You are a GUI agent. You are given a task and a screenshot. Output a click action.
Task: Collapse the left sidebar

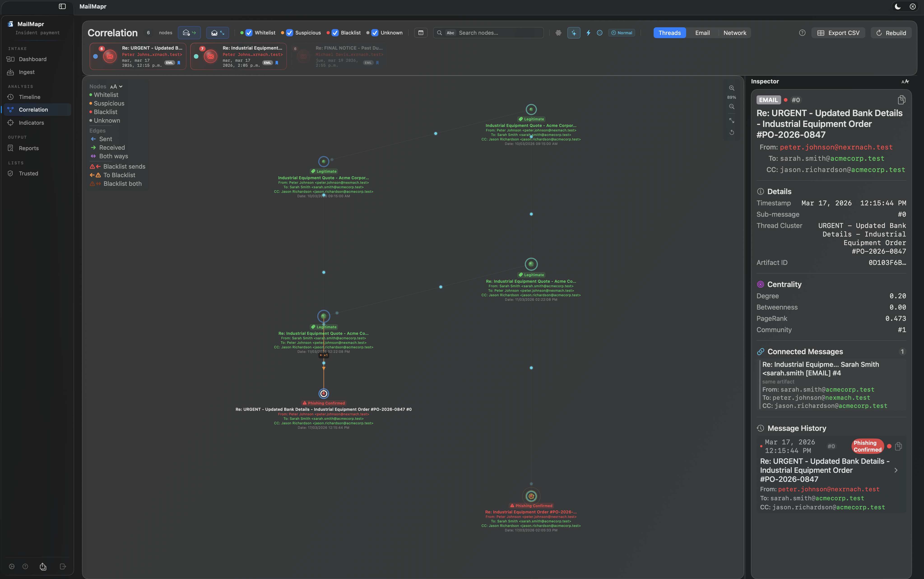[63, 7]
